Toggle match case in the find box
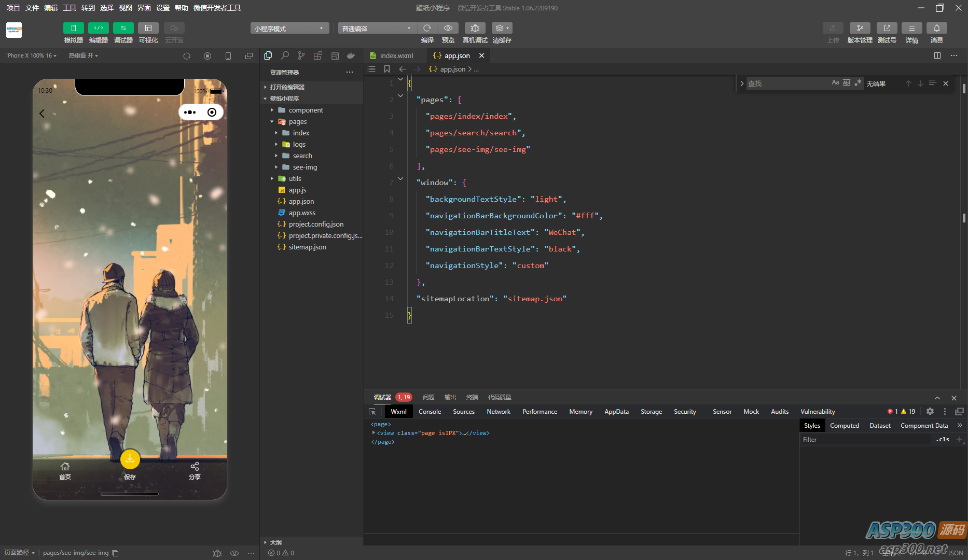Viewport: 968px width, 560px height. point(835,83)
